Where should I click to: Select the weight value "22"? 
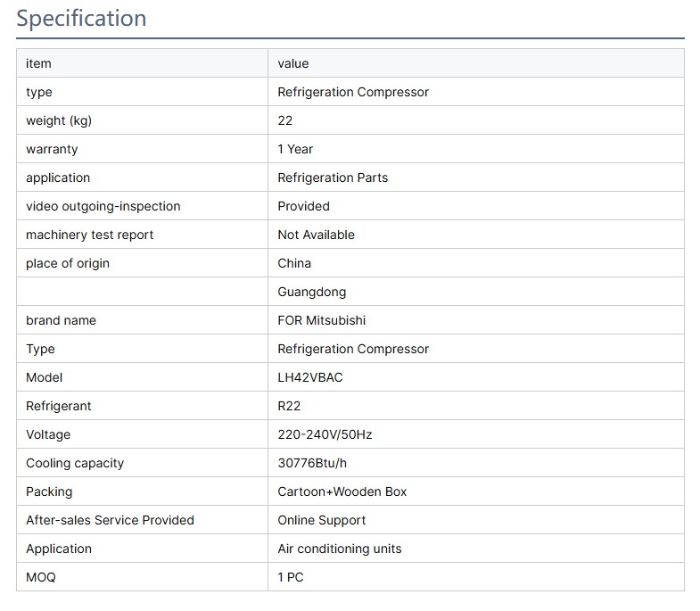click(x=285, y=120)
